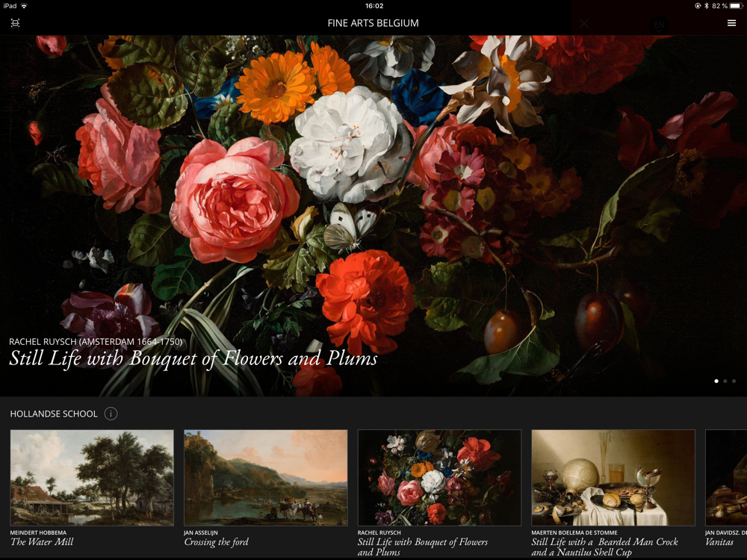The width and height of the screenshot is (747, 560).
Task: Click the Wi-Fi icon in status bar
Action: 25,6
